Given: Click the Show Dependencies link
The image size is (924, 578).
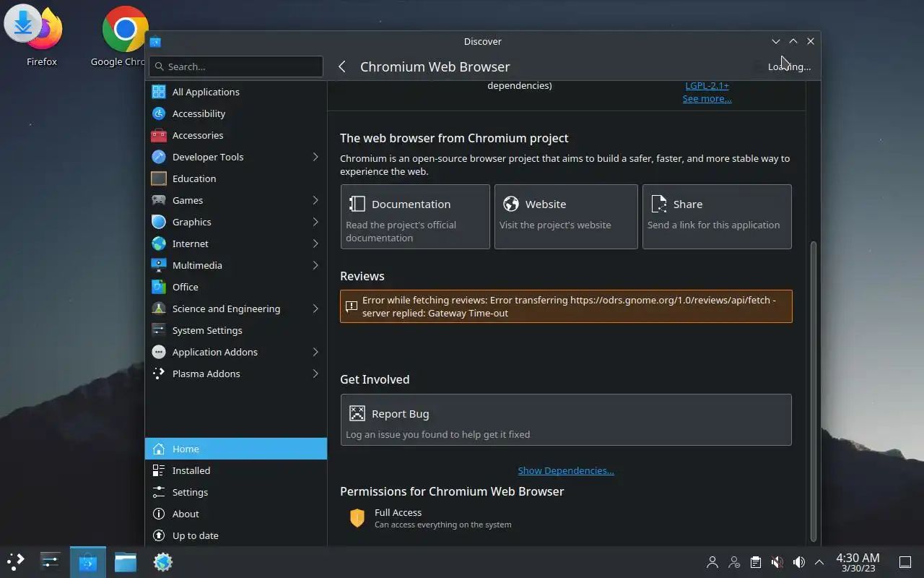Looking at the screenshot, I should point(566,470).
